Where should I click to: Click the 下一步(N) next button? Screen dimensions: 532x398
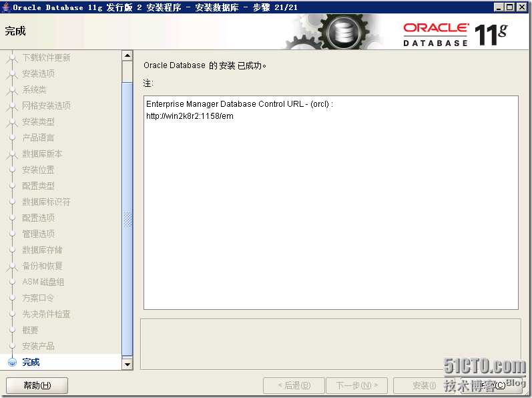[356, 385]
